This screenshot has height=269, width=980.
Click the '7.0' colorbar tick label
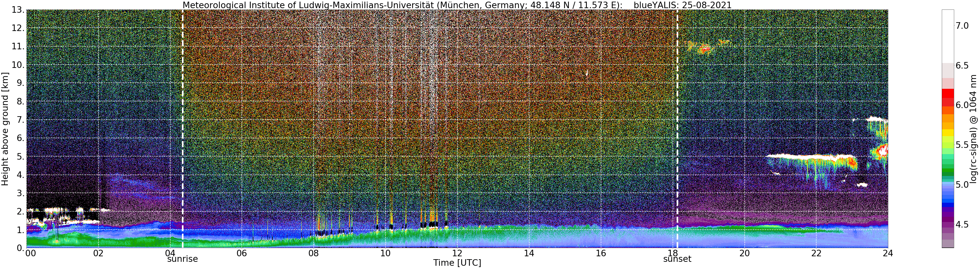tap(962, 25)
